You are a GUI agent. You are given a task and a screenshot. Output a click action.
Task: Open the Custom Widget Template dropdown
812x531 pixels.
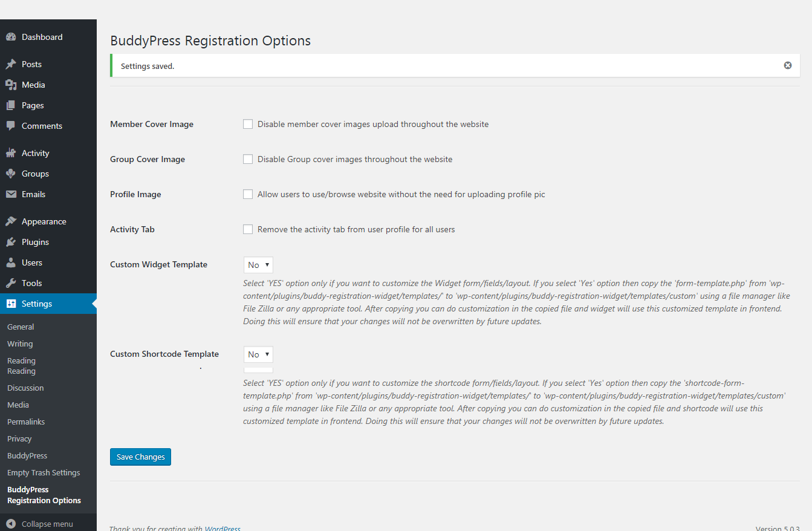point(258,265)
